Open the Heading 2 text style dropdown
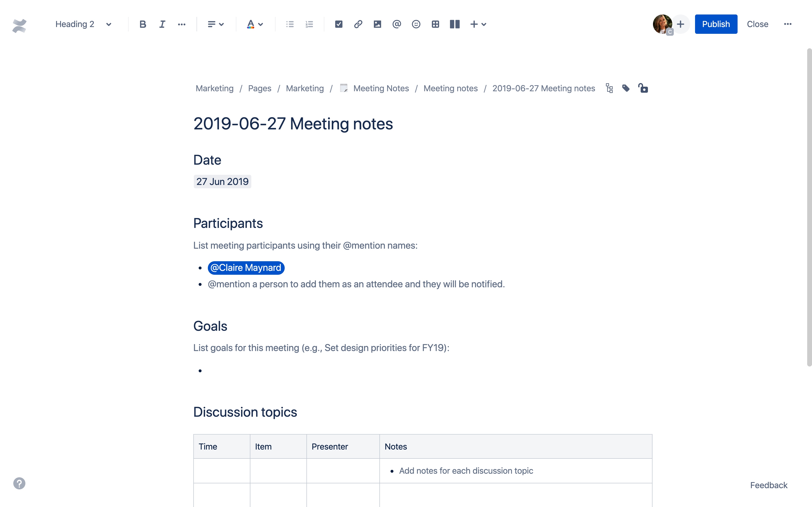This screenshot has width=812, height=507. click(83, 24)
